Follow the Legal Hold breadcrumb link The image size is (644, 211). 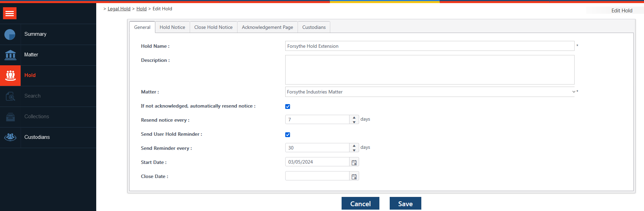(x=119, y=9)
